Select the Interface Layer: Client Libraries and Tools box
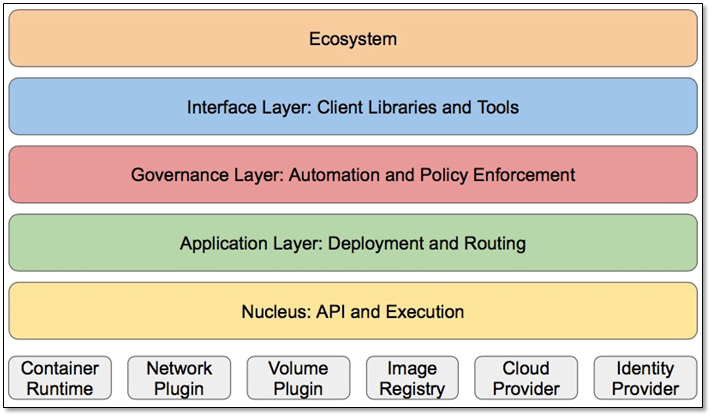Viewport: 712px width, 417px height. coord(353,107)
